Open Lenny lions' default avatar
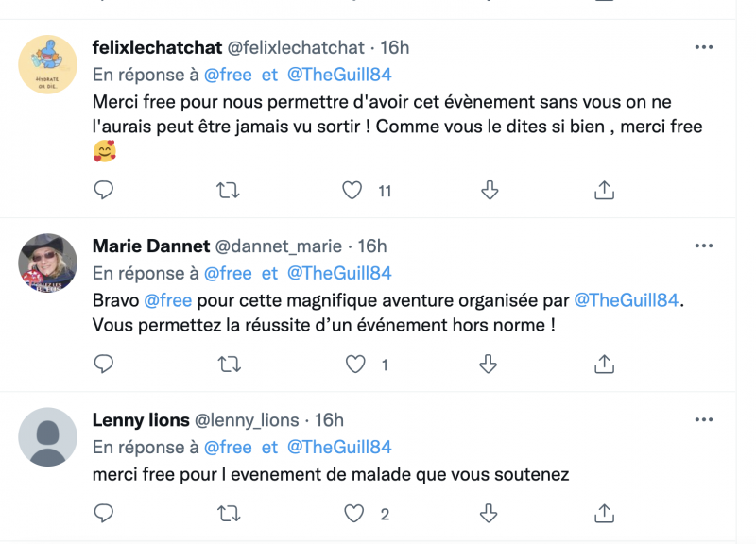756x544 pixels. 48,436
